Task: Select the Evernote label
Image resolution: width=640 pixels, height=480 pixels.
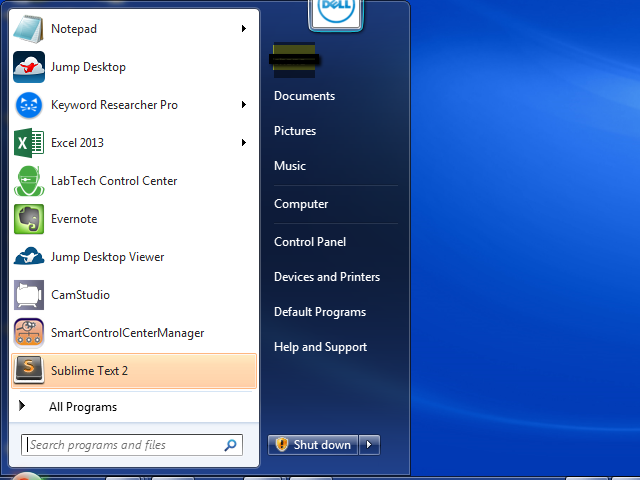Action: (x=74, y=219)
